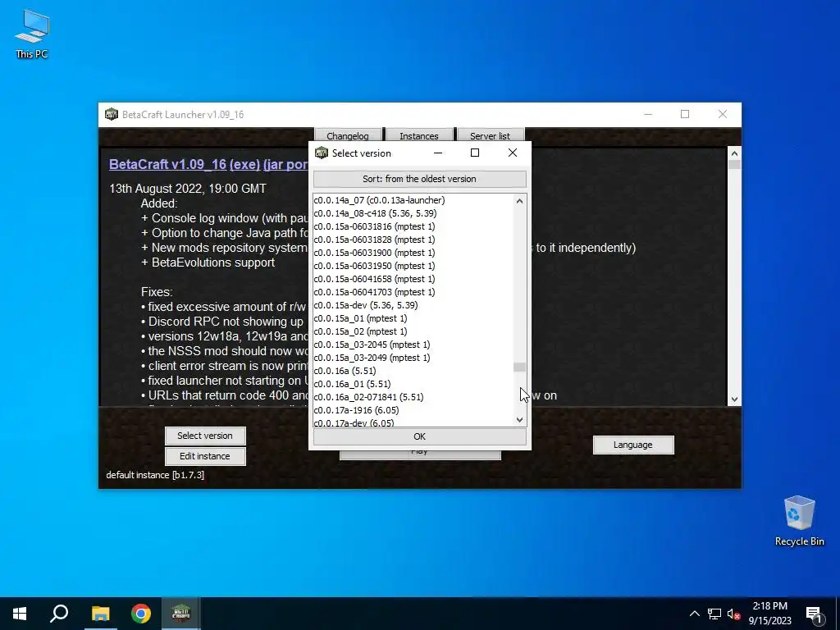Switch to Instances tab
Viewport: 840px width, 630px height.
click(419, 135)
